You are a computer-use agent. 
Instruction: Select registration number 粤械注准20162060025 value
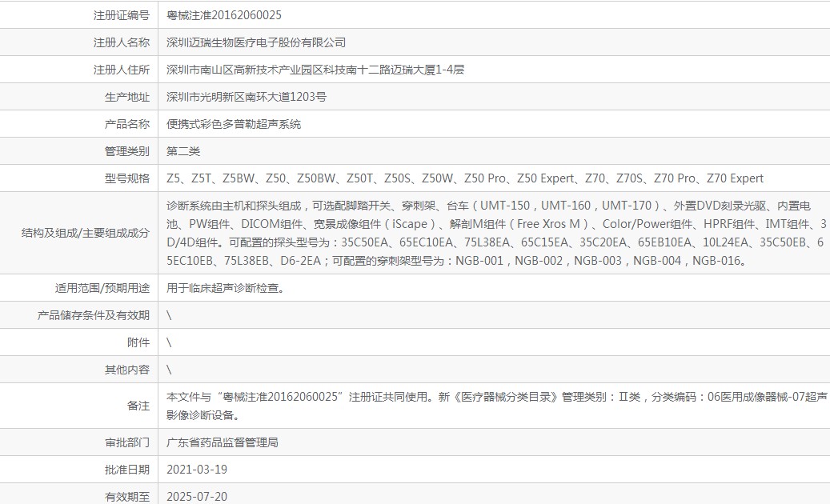pyautogui.click(x=224, y=15)
